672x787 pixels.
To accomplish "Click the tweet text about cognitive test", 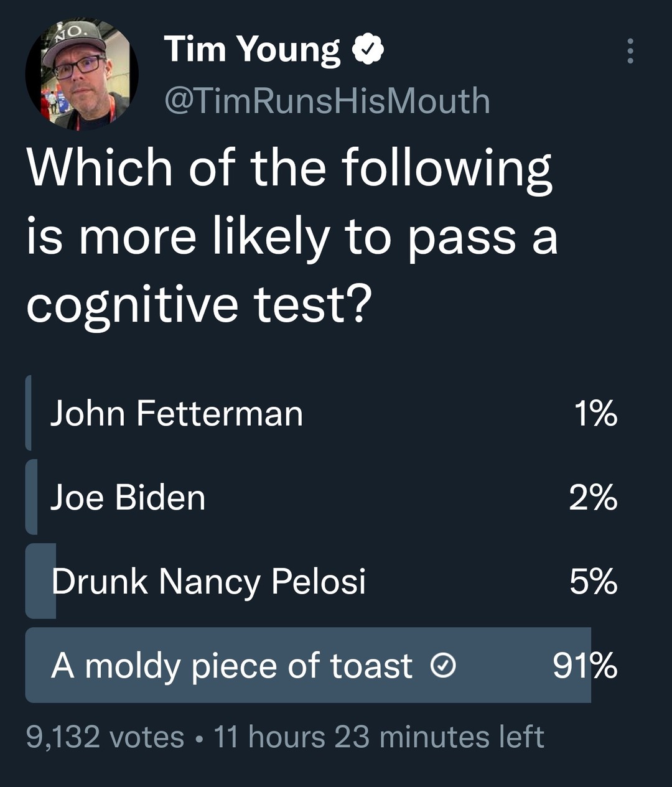I will click(x=291, y=236).
